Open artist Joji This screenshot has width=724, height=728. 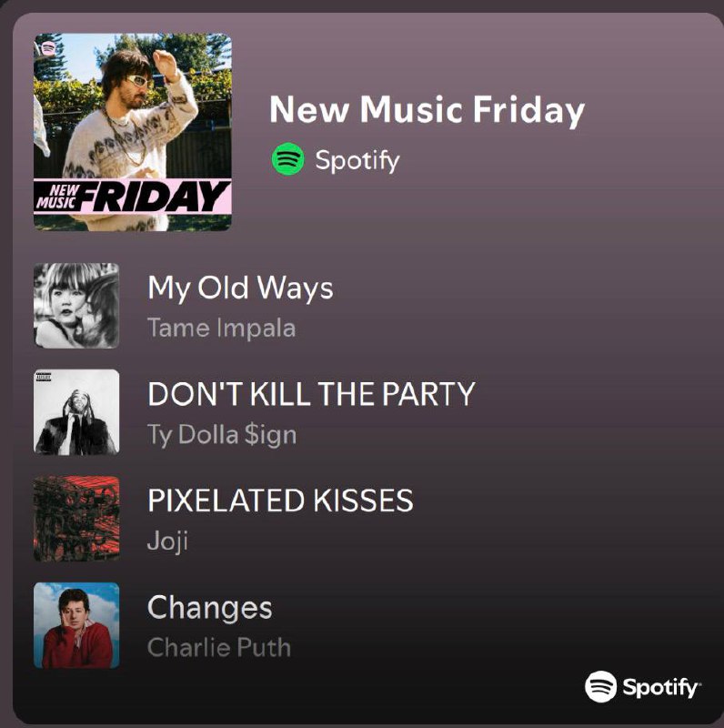167,541
